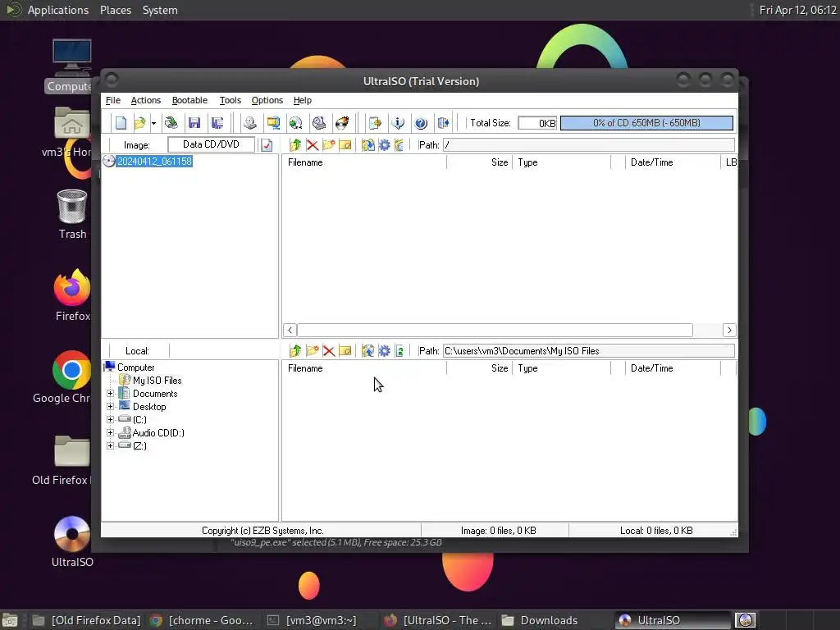Click the Register toolbar icon

pos(375,123)
